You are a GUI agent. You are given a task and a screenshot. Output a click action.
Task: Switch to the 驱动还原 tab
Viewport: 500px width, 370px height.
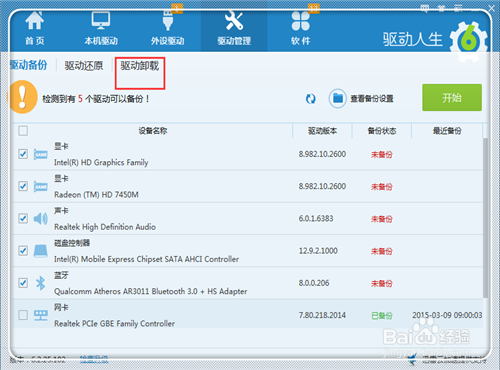[84, 65]
